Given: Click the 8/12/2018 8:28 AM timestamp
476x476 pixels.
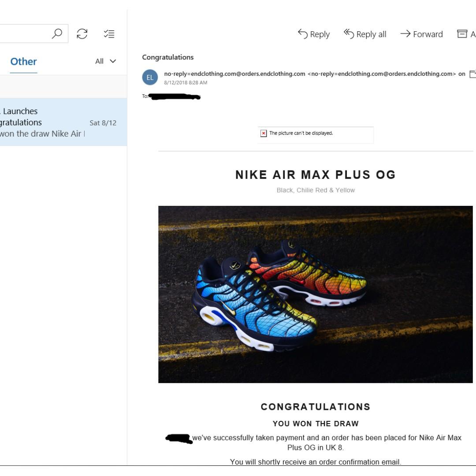Looking at the screenshot, I should (186, 83).
